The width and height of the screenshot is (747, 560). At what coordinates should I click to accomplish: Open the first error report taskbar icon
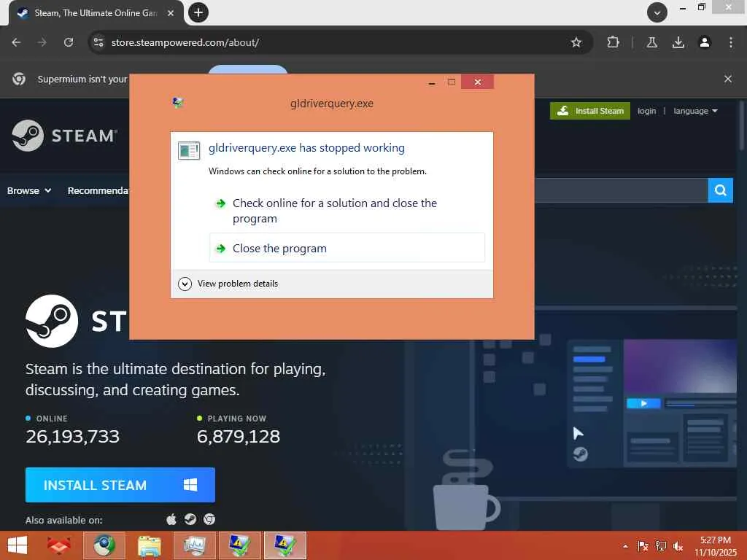click(239, 545)
